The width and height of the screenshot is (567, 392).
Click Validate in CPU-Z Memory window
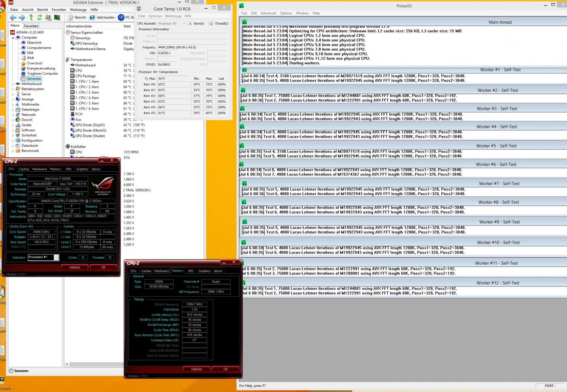197,369
